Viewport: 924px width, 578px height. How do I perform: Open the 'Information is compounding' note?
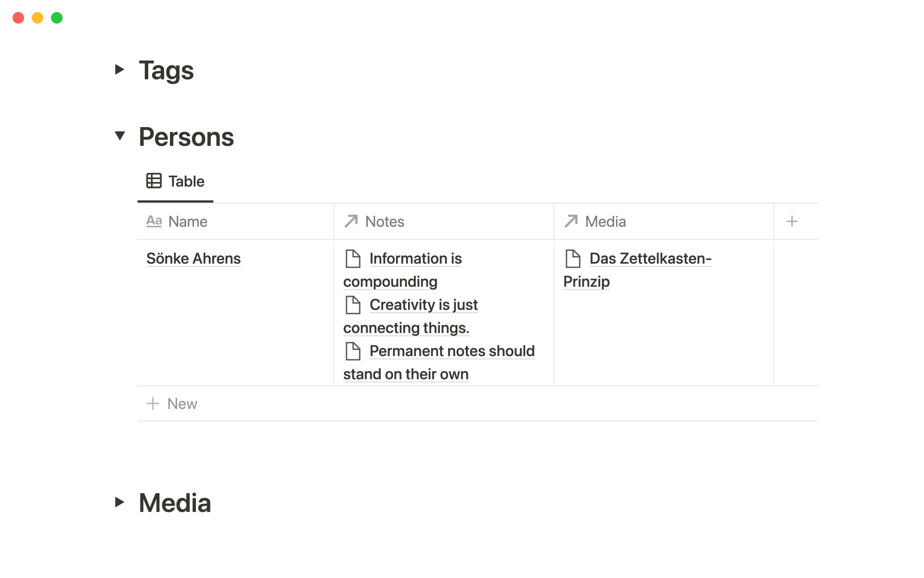coord(415,259)
